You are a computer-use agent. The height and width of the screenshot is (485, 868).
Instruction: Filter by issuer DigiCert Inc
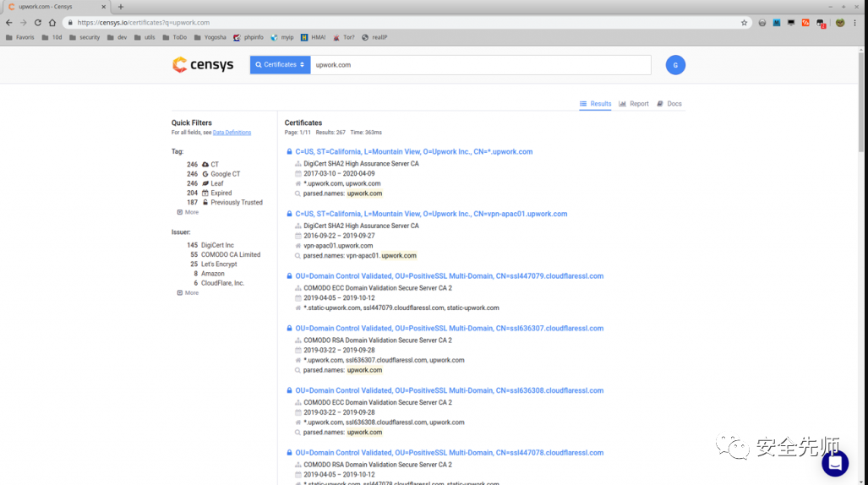[x=217, y=245]
